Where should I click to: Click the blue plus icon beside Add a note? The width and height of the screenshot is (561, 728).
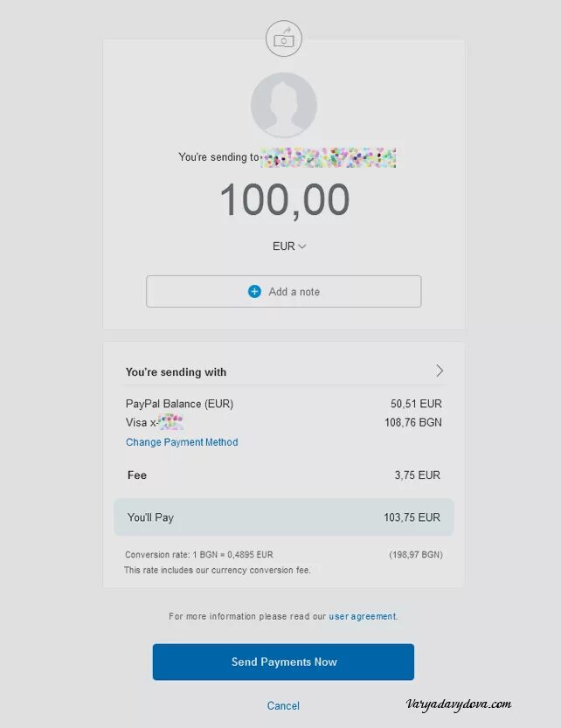click(x=254, y=292)
